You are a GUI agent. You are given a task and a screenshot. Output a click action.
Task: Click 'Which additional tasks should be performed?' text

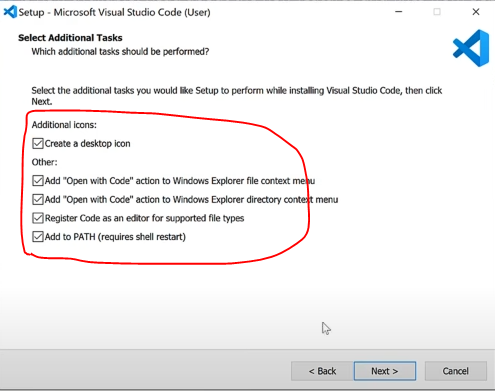tap(120, 52)
